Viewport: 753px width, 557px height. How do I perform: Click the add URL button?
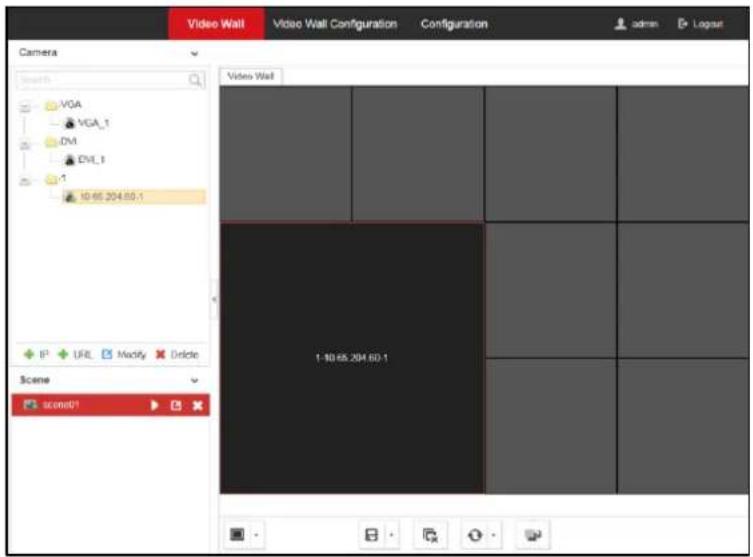74,354
